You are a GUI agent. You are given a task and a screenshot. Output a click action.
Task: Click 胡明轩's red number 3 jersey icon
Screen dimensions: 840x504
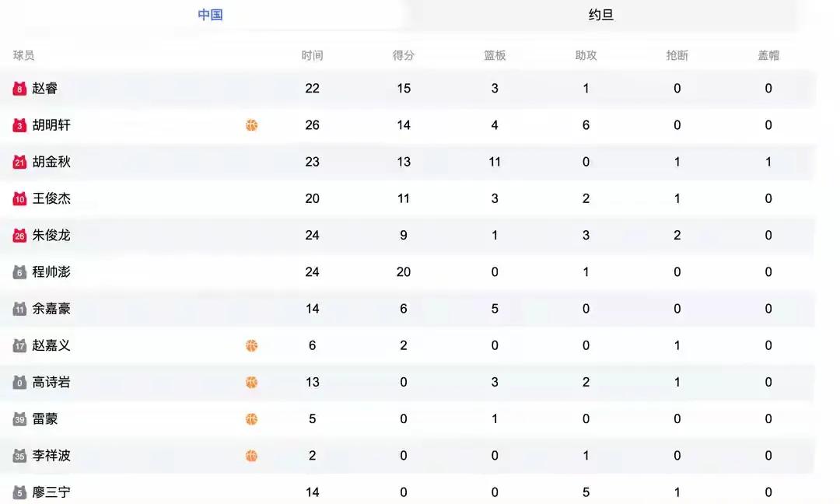pyautogui.click(x=19, y=125)
